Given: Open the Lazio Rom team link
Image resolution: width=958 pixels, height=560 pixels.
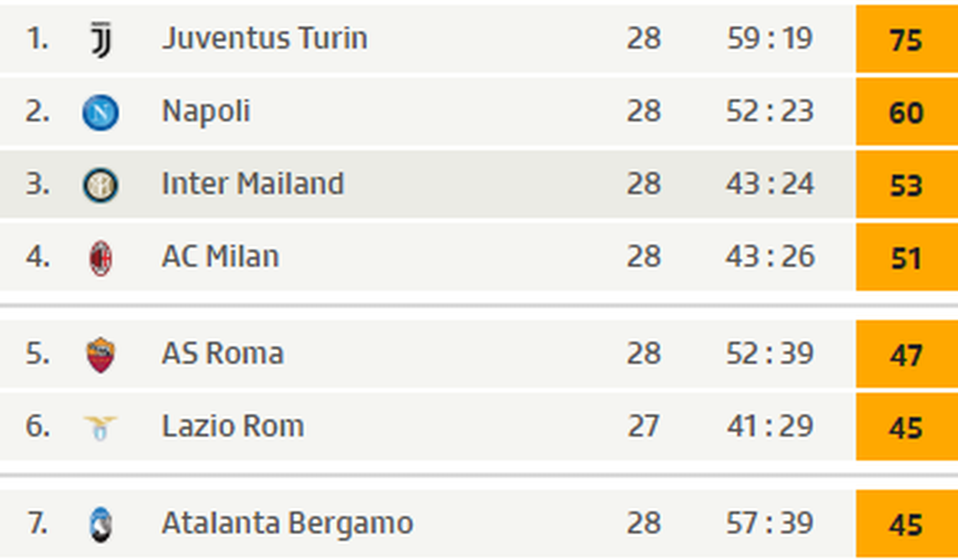Looking at the screenshot, I should coord(233,427).
